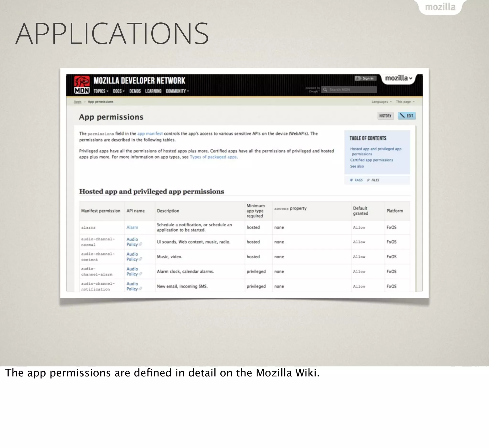Focus the Search MDN field
The width and height of the screenshot is (489, 448).
coord(349,89)
